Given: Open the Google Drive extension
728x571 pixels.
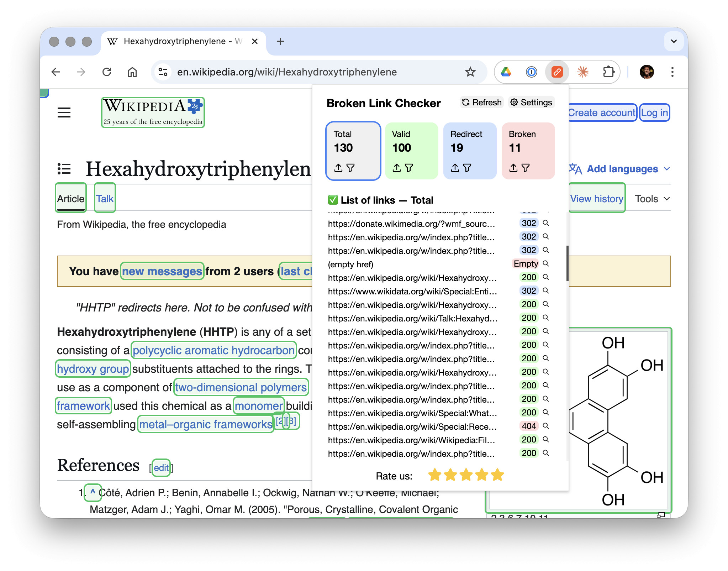Looking at the screenshot, I should click(x=506, y=72).
